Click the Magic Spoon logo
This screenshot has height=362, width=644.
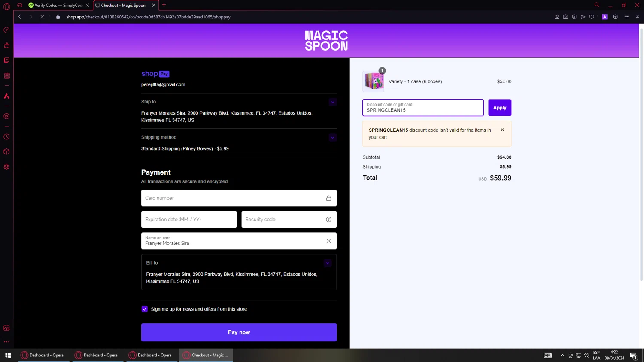(x=326, y=41)
